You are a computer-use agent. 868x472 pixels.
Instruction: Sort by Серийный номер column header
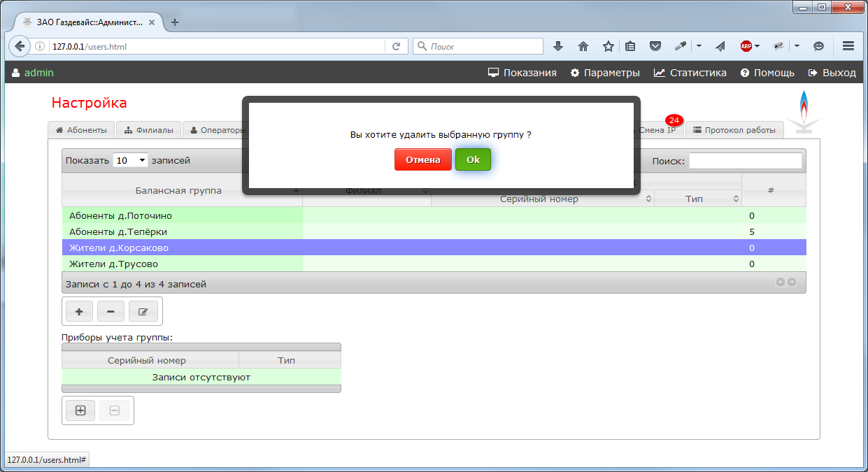539,199
